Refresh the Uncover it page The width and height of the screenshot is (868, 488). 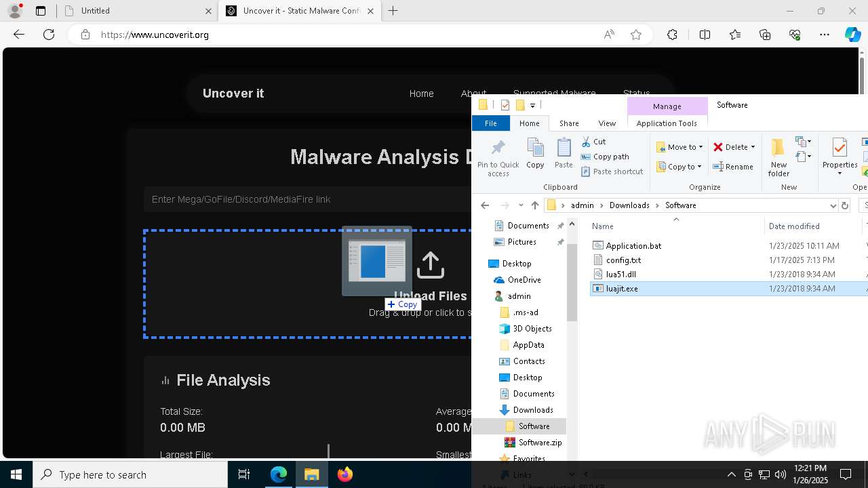[49, 35]
